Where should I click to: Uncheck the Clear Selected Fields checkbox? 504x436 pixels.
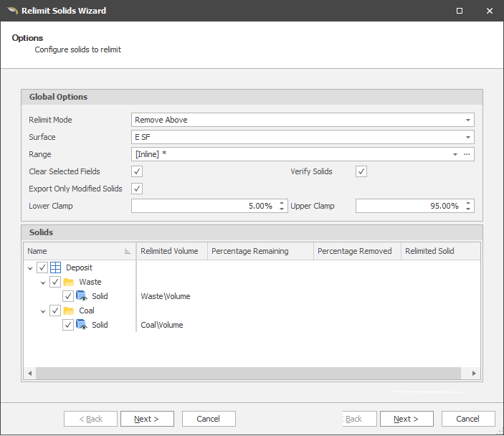click(x=138, y=171)
